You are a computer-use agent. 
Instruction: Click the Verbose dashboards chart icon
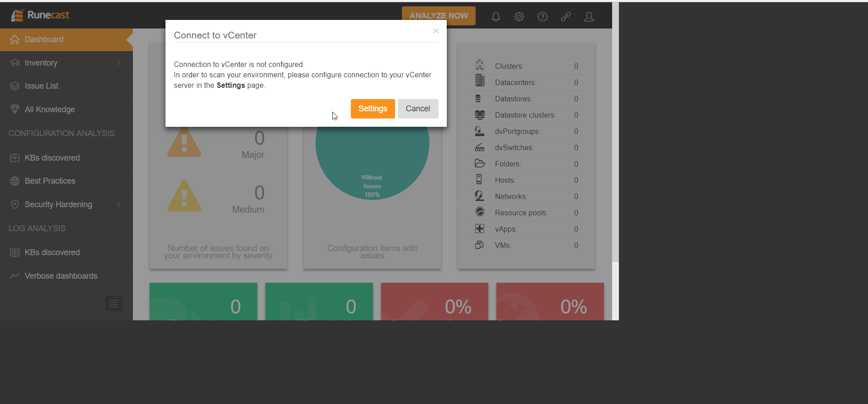pos(15,276)
